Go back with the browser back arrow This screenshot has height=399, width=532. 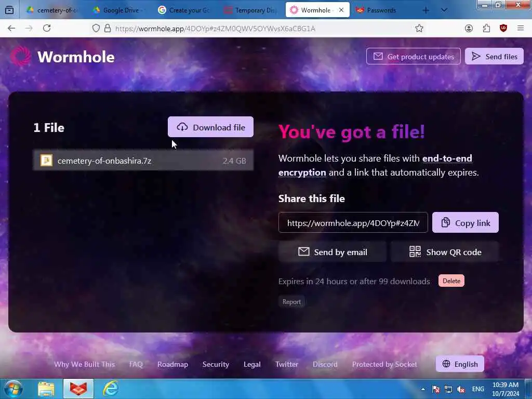pos(11,28)
